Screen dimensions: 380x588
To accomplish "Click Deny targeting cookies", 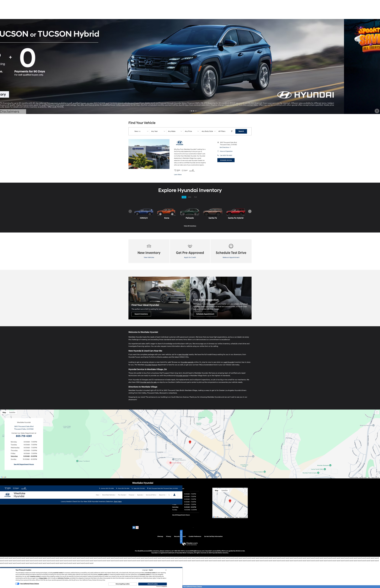I will [123, 584].
